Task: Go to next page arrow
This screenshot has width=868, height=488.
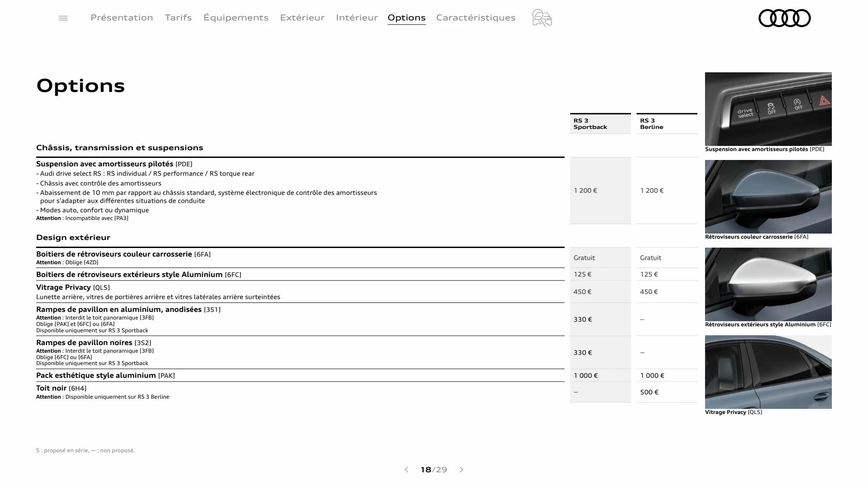Action: click(x=461, y=470)
